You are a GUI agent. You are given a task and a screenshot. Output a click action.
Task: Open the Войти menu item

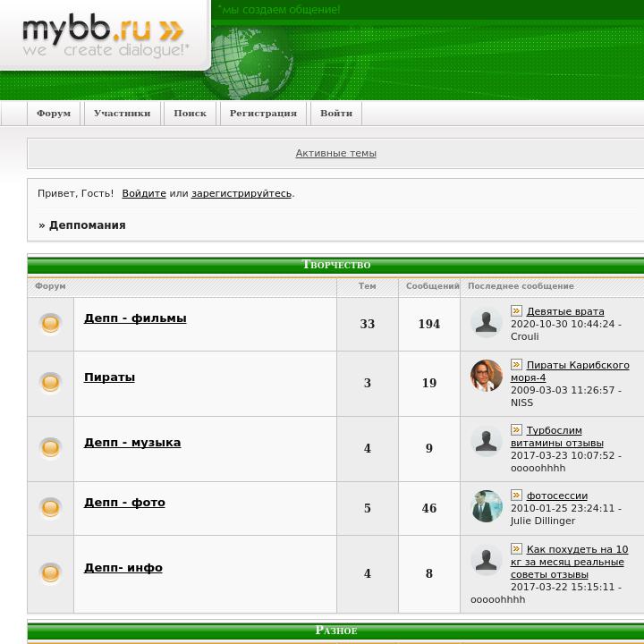tap(336, 114)
